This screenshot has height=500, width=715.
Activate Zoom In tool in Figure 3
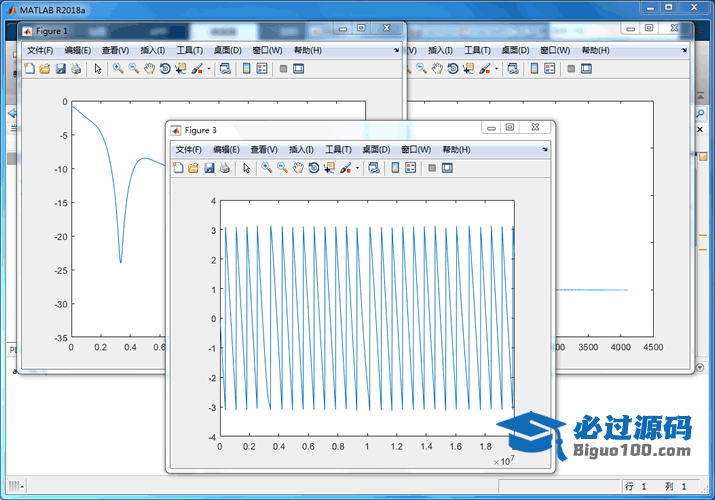click(x=267, y=168)
